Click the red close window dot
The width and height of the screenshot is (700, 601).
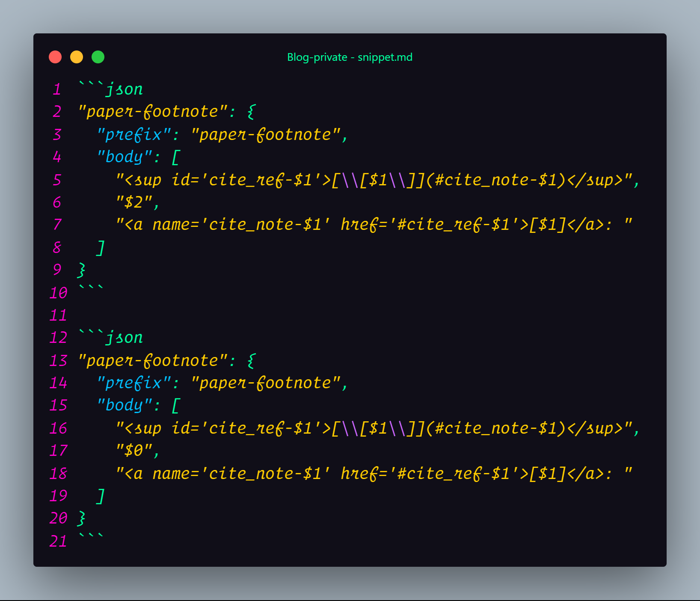tap(55, 57)
